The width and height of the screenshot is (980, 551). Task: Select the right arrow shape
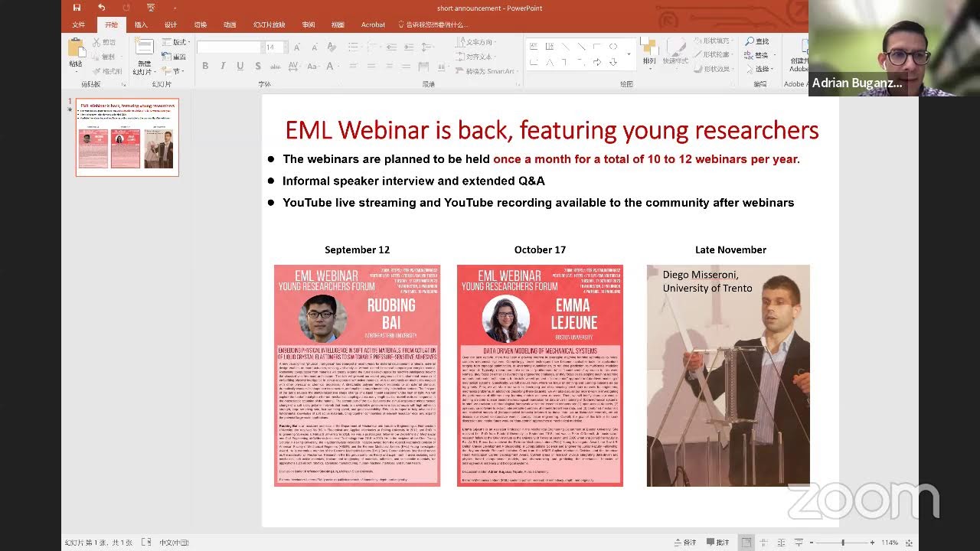click(x=597, y=62)
